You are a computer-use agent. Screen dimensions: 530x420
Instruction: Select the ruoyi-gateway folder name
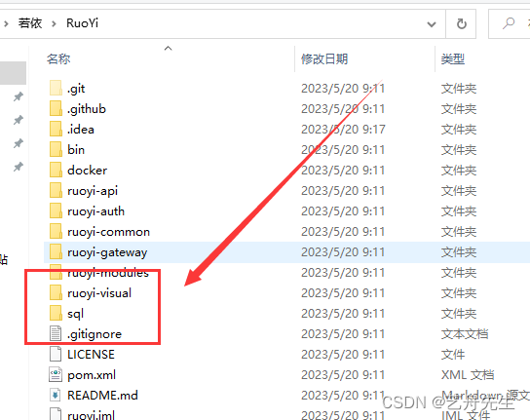pos(107,252)
